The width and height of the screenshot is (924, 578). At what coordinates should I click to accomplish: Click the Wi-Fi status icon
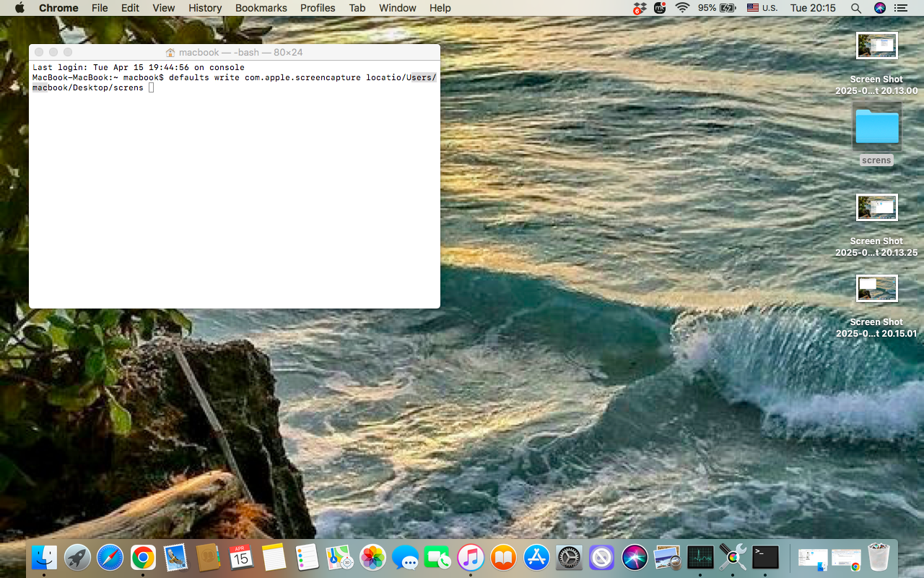682,8
